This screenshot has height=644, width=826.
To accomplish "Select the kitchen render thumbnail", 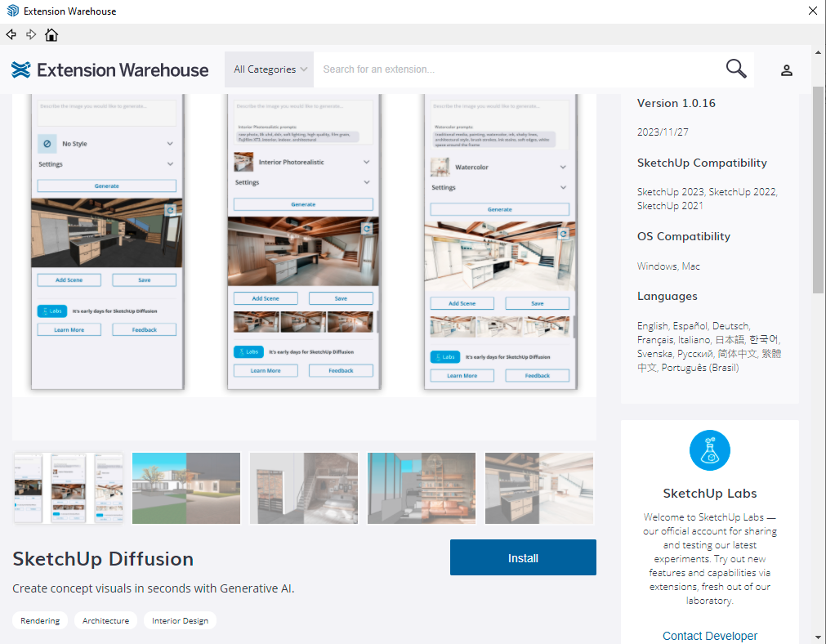I will (539, 488).
